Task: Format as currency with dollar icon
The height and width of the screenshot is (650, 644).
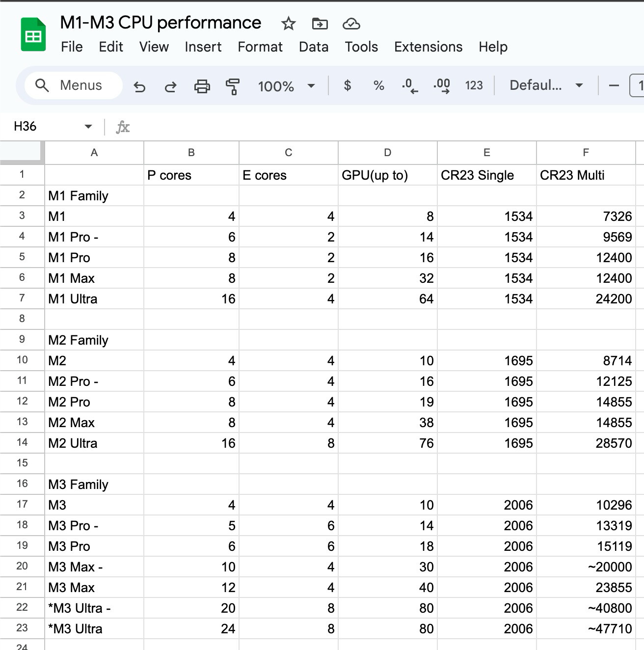Action: [348, 86]
